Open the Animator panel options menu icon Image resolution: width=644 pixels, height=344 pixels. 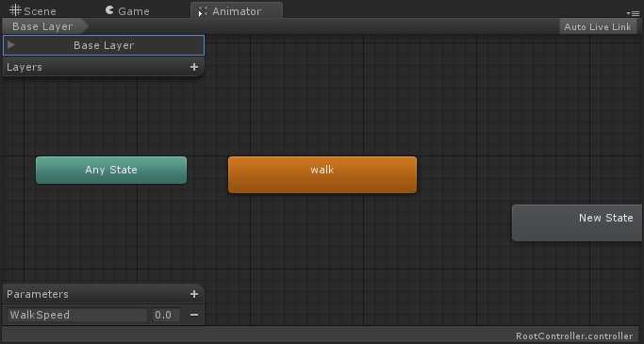tap(634, 13)
